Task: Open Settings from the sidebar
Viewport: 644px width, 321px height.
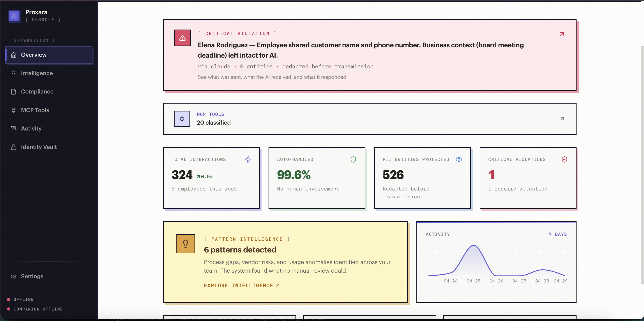Action: 49,276
